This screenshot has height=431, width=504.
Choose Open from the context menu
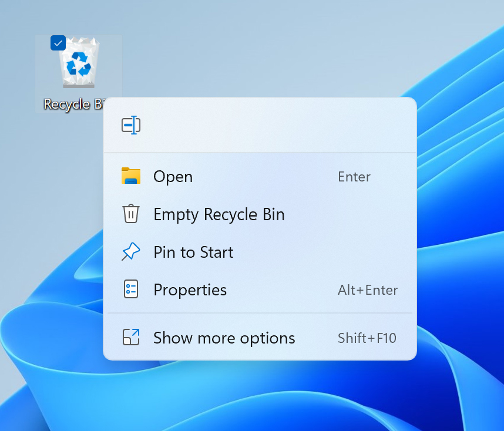[x=173, y=176]
